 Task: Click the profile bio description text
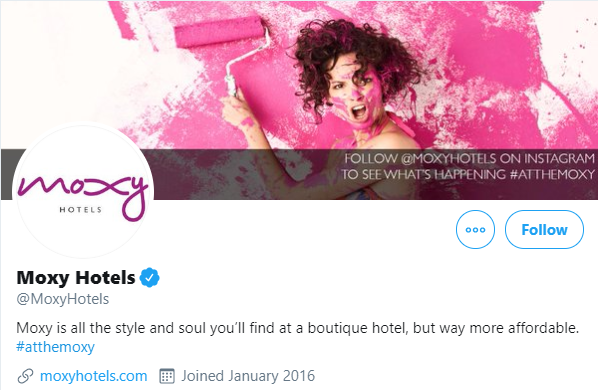297,328
